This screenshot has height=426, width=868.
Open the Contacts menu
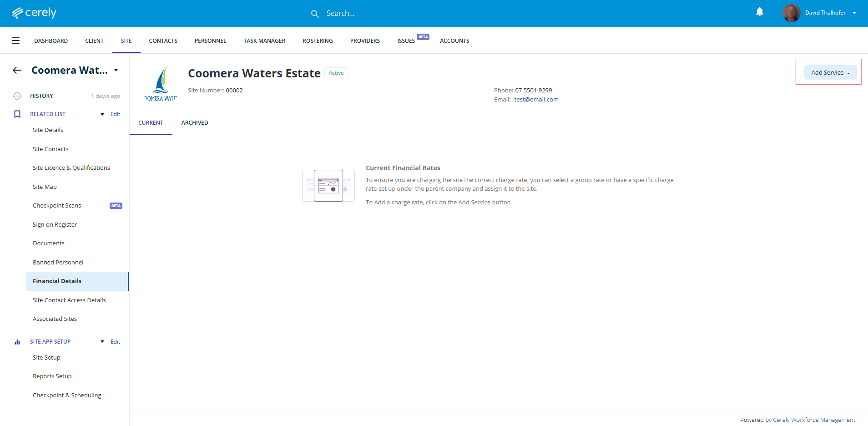pyautogui.click(x=163, y=41)
